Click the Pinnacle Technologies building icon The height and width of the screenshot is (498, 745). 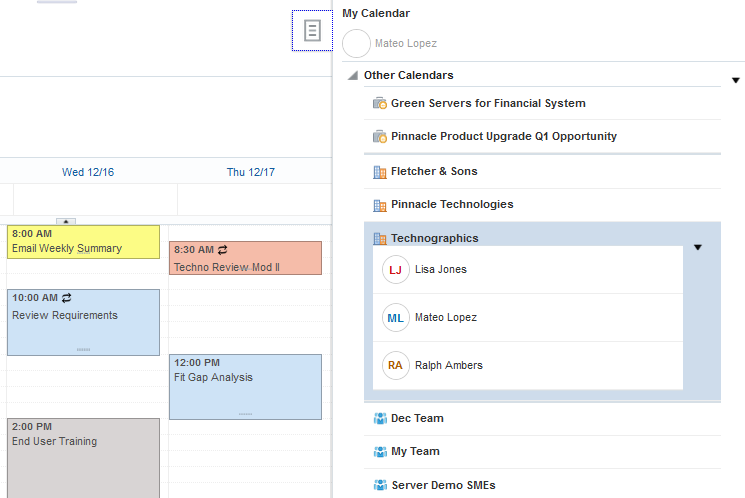pos(379,205)
